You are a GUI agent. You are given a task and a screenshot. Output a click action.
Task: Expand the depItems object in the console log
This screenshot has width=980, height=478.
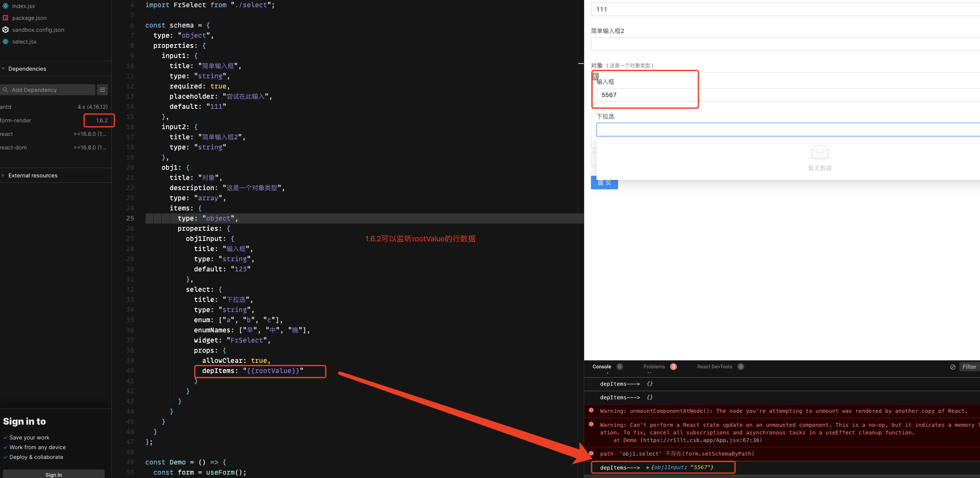coord(648,467)
